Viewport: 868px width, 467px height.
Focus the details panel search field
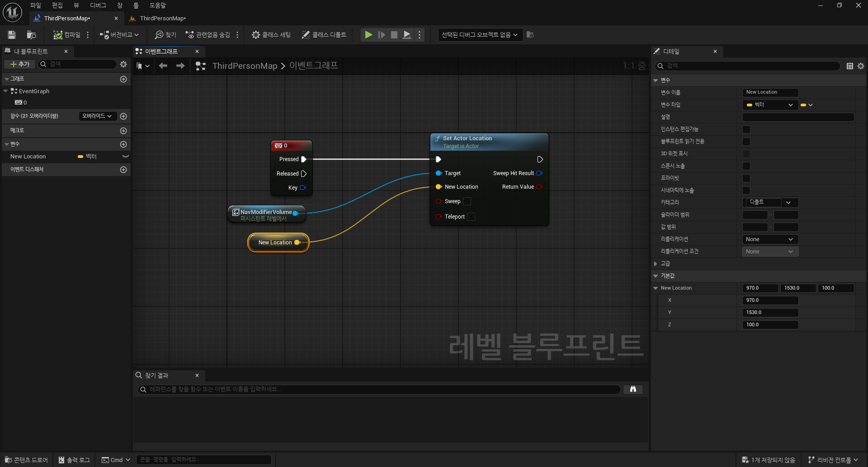[748, 66]
